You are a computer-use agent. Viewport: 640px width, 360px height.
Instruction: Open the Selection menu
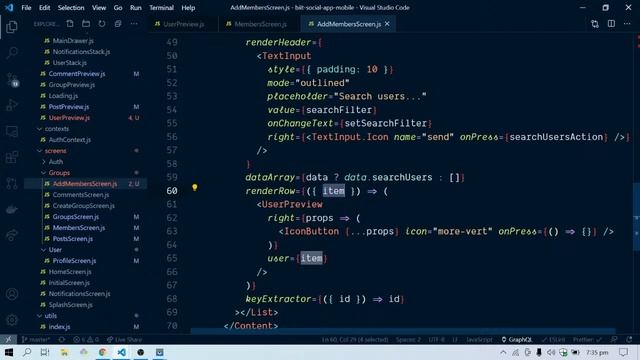click(x=71, y=8)
